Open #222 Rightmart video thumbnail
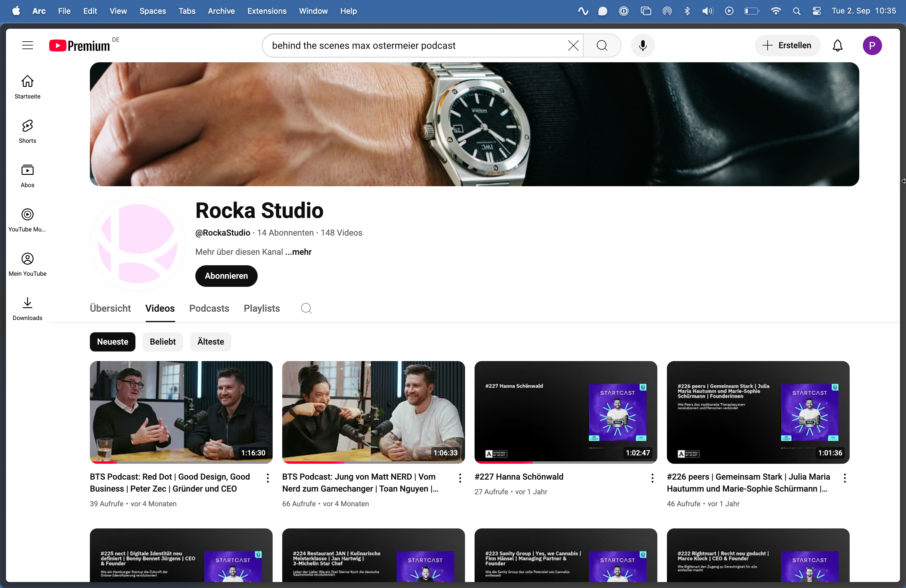Screen dimensions: 906x588 (x=758, y=555)
